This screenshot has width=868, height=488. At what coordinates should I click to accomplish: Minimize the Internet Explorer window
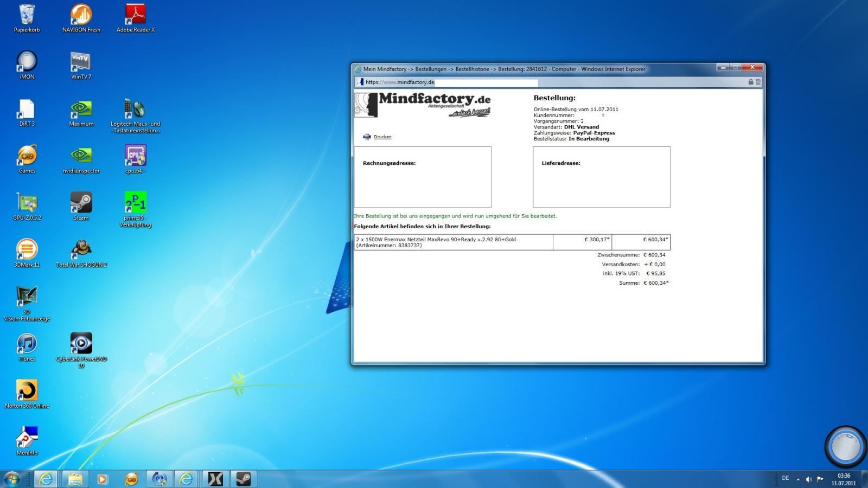click(x=723, y=68)
